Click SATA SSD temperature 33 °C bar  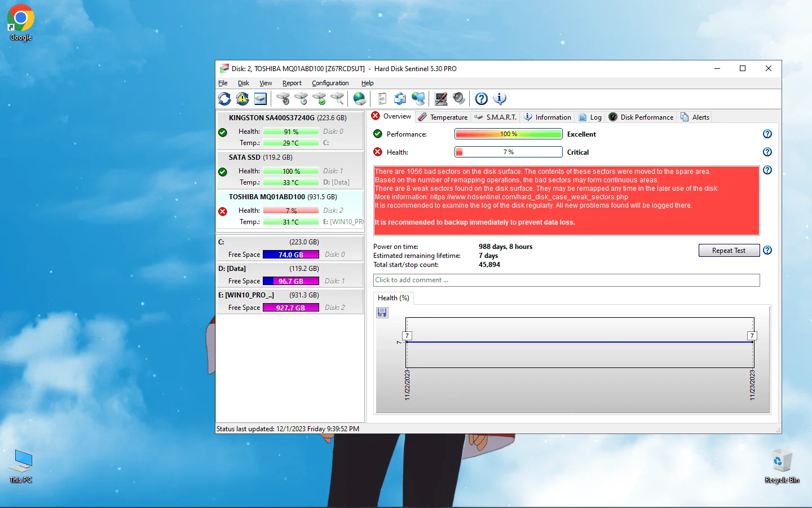(x=291, y=182)
